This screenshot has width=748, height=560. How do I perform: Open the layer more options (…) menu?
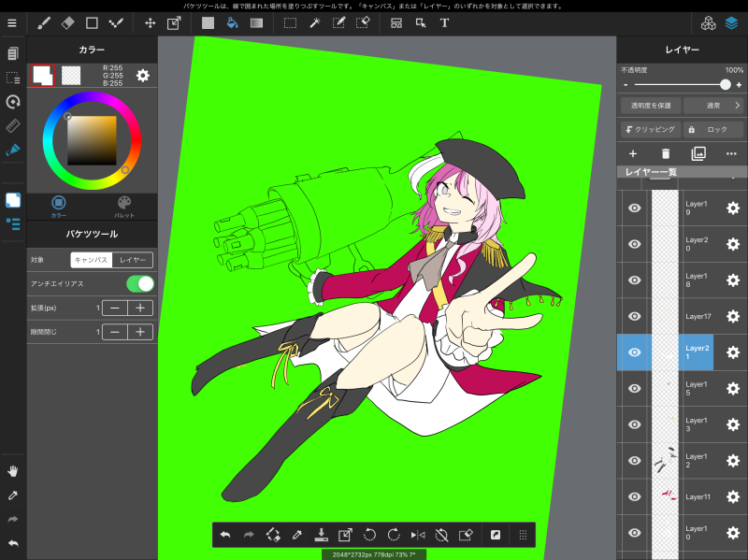(731, 153)
